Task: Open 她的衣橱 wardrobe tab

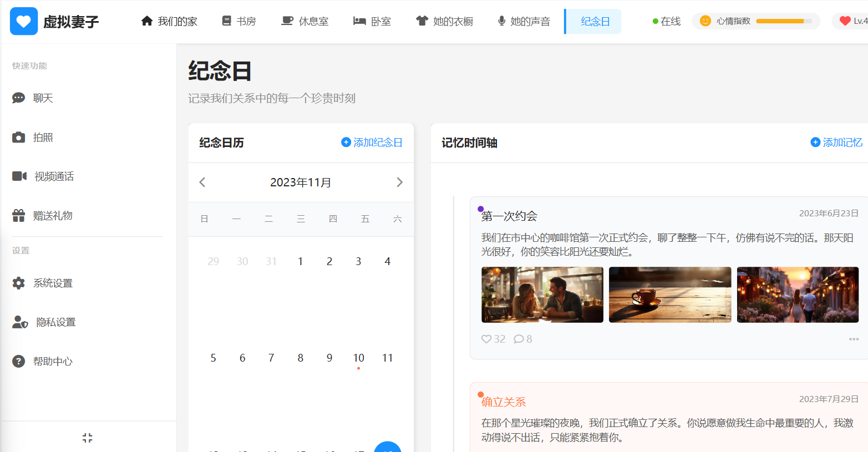Action: [445, 21]
